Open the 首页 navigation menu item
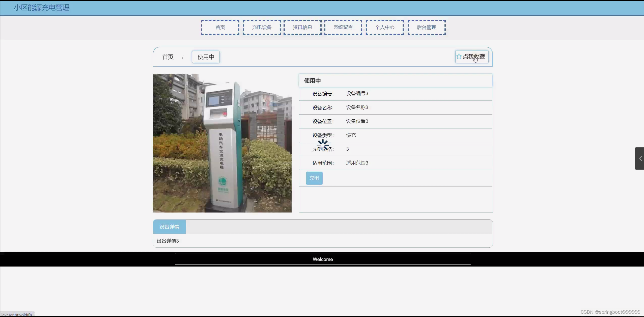644x317 pixels. click(220, 28)
